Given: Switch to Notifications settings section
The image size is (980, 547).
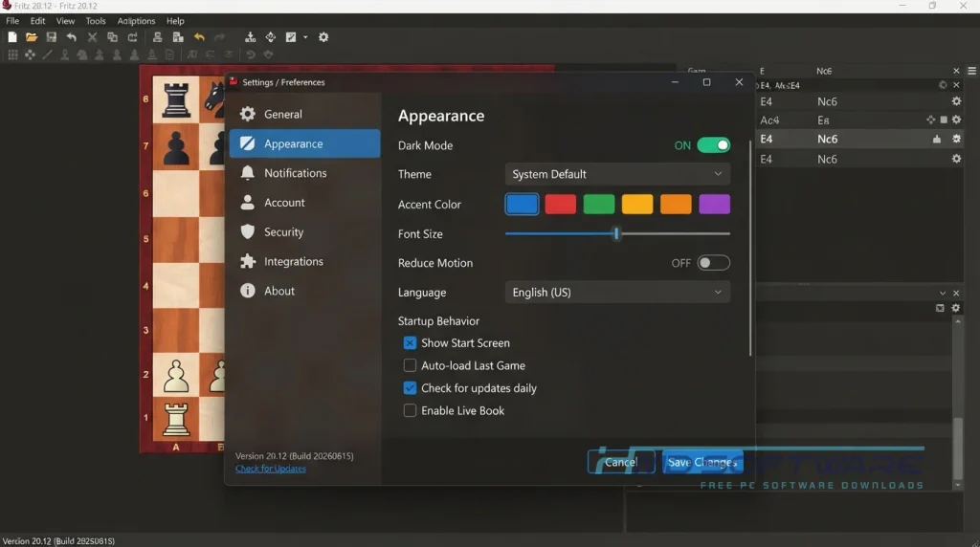Looking at the screenshot, I should 305,173.
